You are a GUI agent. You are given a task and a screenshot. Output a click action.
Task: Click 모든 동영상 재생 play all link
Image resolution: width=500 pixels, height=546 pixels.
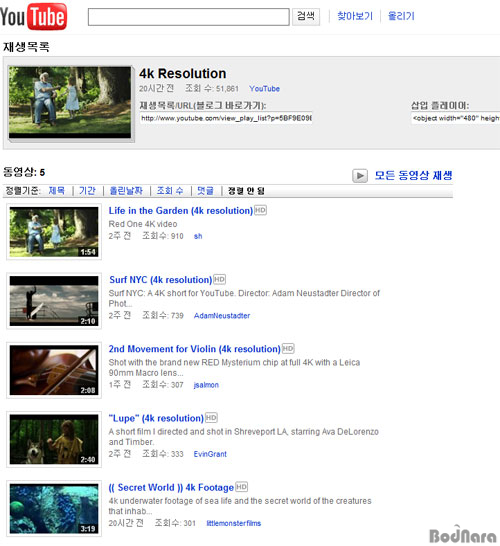tap(413, 175)
